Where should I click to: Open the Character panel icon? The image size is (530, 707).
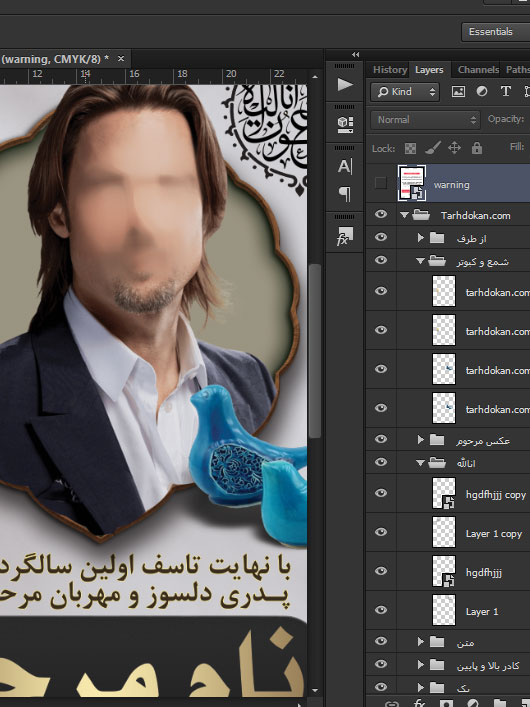coord(345,166)
